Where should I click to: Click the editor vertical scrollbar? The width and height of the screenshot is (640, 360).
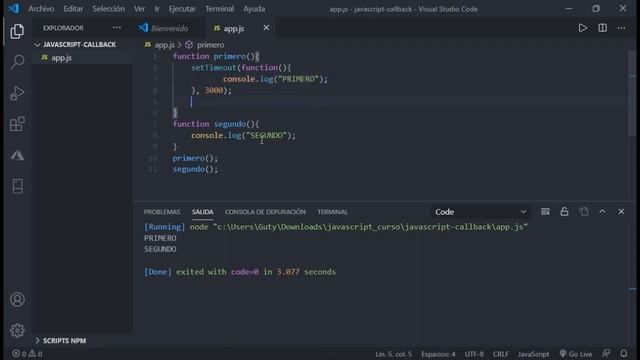click(632, 94)
